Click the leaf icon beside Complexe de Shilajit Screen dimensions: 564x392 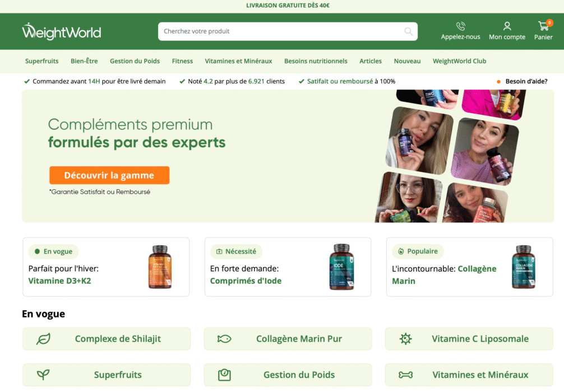[x=43, y=339]
